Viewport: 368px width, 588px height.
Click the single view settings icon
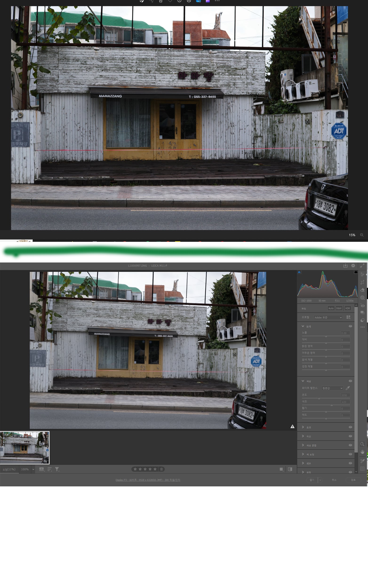pyautogui.click(x=281, y=469)
